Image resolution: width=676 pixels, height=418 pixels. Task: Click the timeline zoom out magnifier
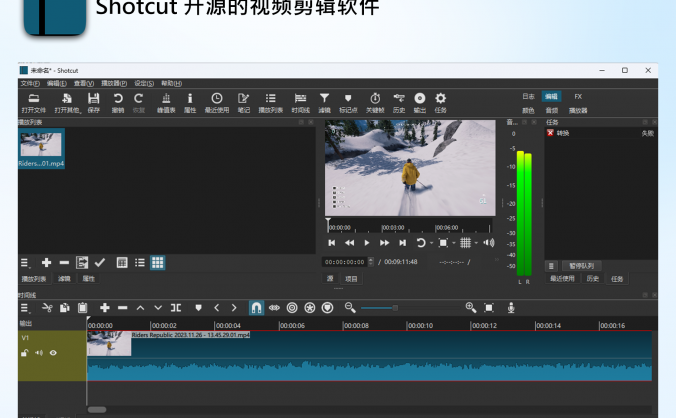coord(350,308)
